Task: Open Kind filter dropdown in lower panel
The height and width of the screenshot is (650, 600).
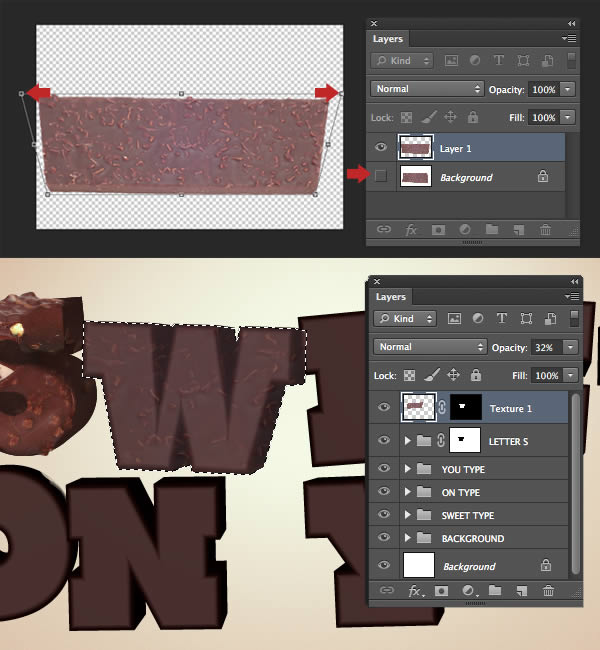Action: [x=405, y=319]
